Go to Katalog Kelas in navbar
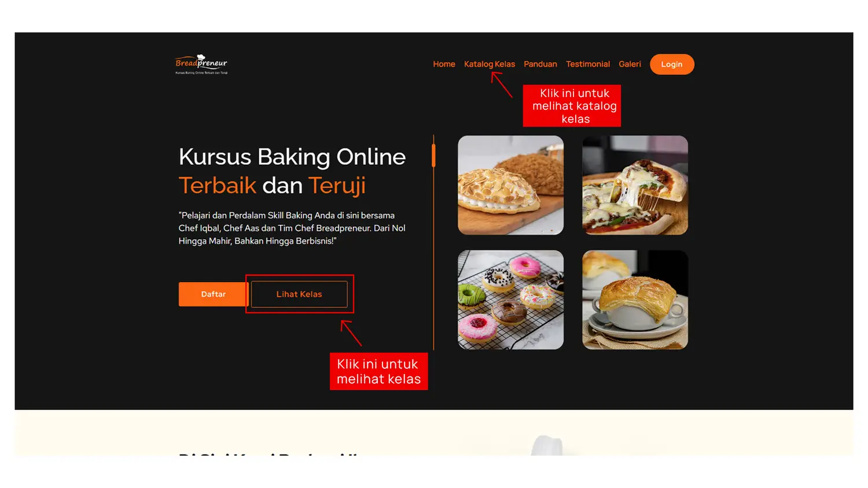This screenshot has width=868, height=488. click(490, 64)
